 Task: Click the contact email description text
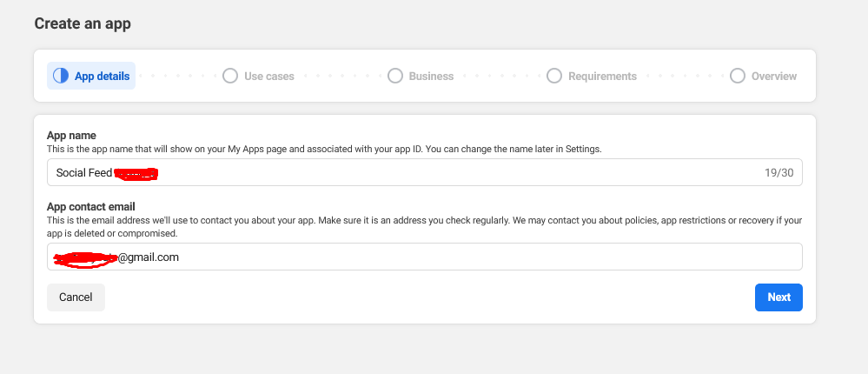click(424, 227)
